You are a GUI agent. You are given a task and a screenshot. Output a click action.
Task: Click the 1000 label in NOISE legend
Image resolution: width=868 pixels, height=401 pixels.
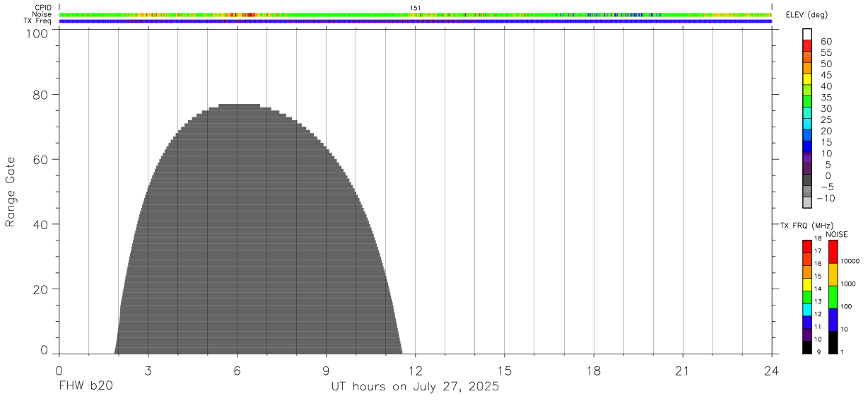[849, 284]
